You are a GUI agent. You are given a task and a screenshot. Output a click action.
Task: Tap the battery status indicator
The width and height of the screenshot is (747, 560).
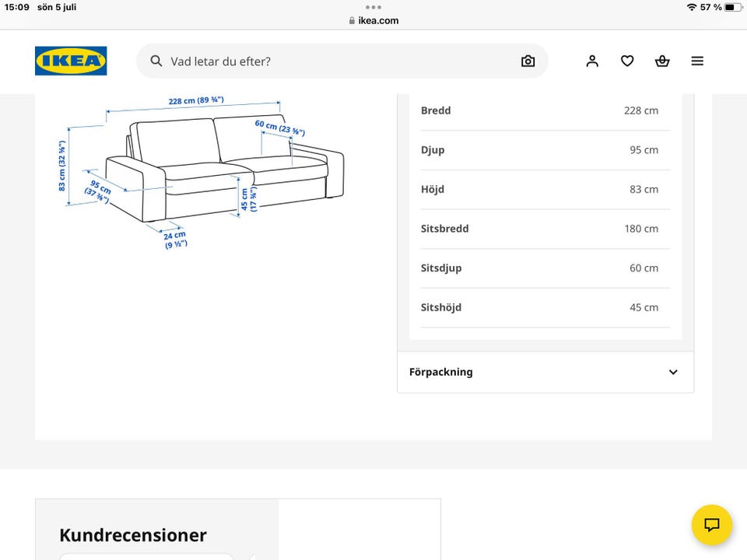[x=733, y=7]
